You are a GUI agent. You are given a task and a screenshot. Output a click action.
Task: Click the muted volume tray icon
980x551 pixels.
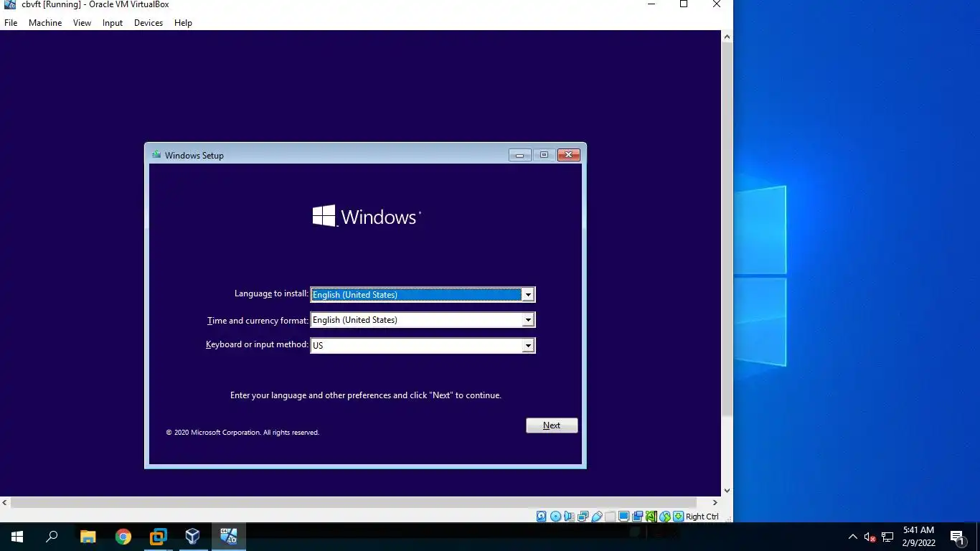click(870, 537)
